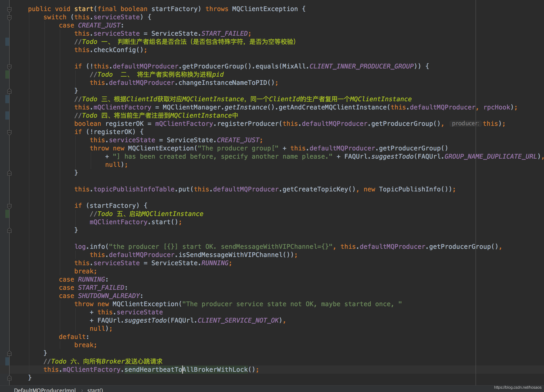Open the blog.csdn.net/hosaos link
The width and height of the screenshot is (544, 392).
pyautogui.click(x=517, y=387)
